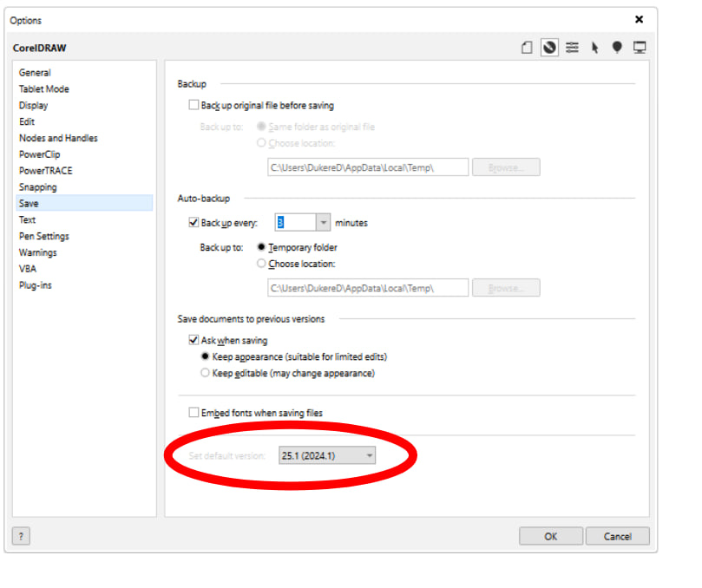Viewport: 702px width, 588px height.
Task: Open the PowerClip category
Action: pyautogui.click(x=39, y=154)
